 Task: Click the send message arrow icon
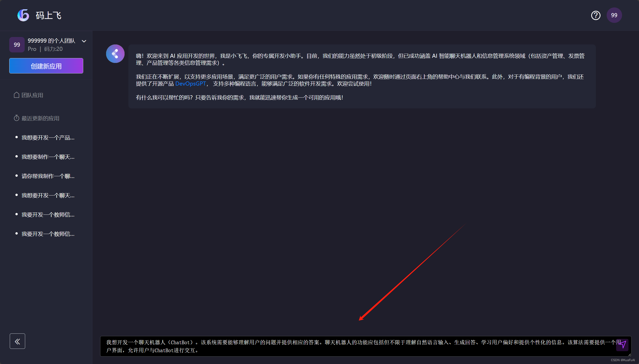[x=622, y=345]
